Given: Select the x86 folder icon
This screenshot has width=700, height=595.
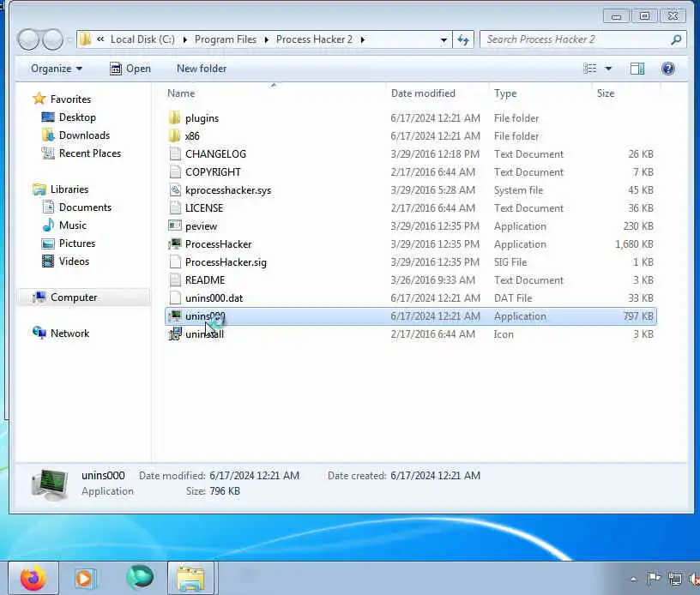Looking at the screenshot, I should pyautogui.click(x=174, y=136).
